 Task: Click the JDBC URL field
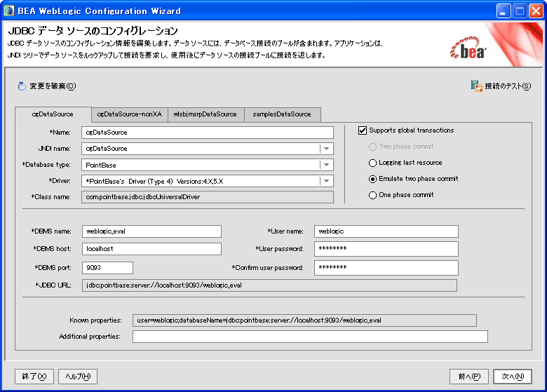[x=269, y=285]
